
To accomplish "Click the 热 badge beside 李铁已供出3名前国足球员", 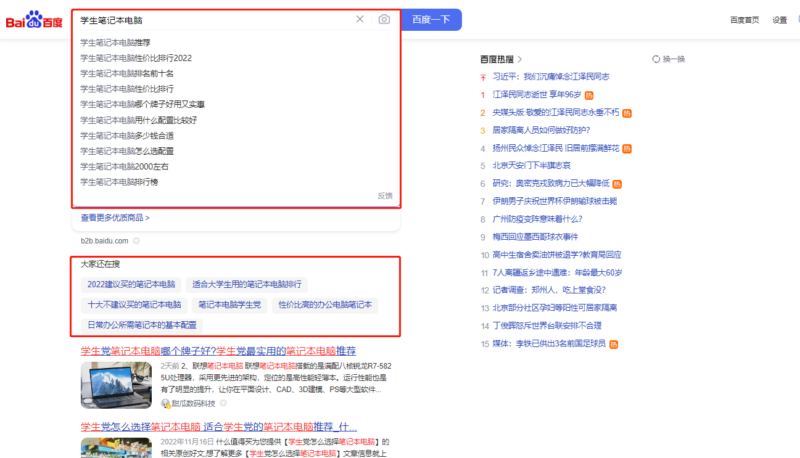I will coord(613,344).
